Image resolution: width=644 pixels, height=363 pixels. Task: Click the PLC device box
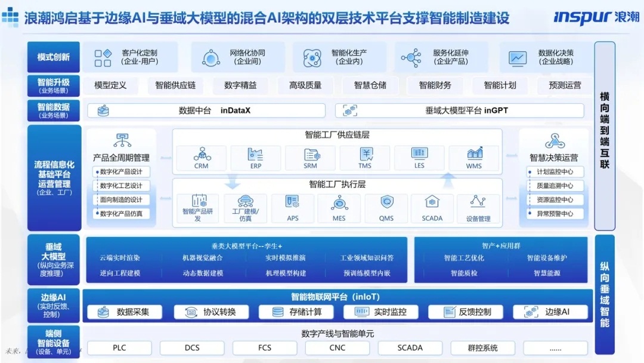pos(119,348)
